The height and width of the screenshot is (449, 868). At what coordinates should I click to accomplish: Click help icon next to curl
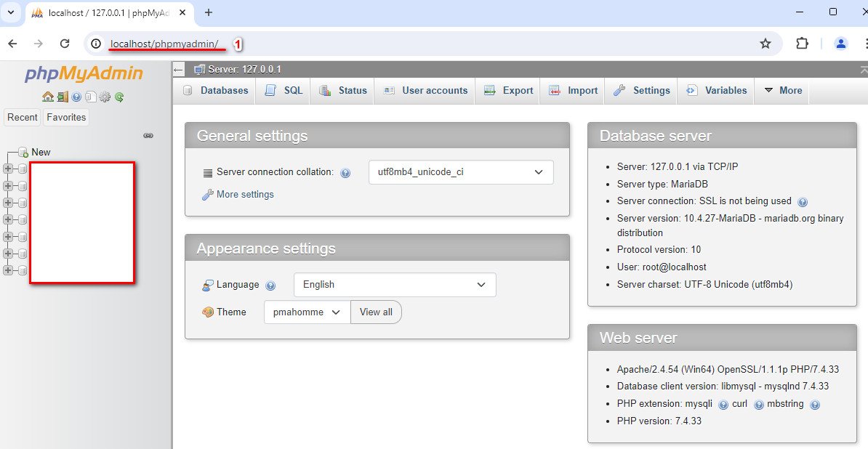[759, 405]
